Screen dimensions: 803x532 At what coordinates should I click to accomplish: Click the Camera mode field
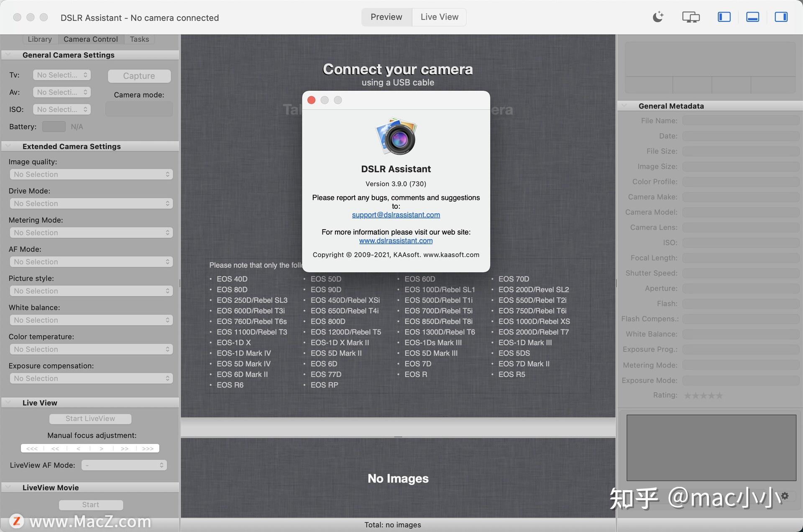tap(139, 109)
